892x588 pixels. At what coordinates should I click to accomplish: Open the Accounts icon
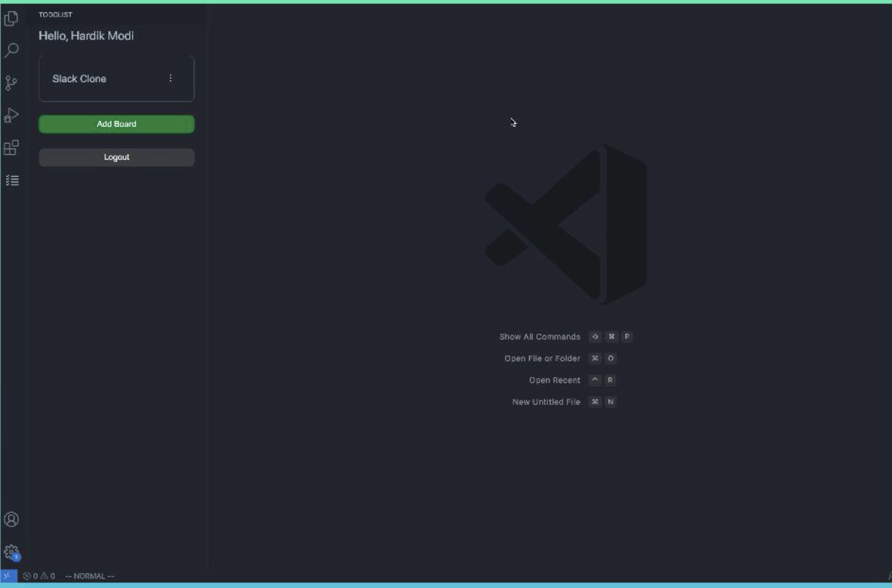[x=11, y=520]
